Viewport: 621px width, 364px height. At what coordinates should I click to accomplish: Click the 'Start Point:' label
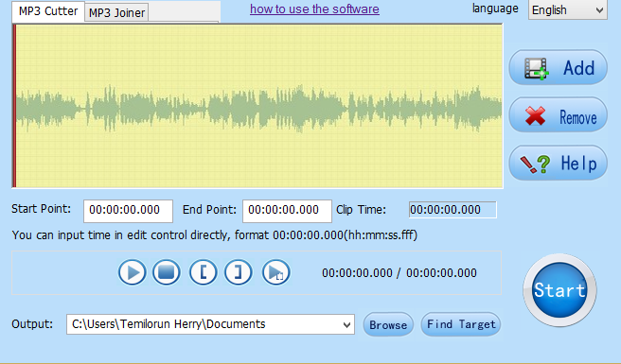pyautogui.click(x=42, y=209)
